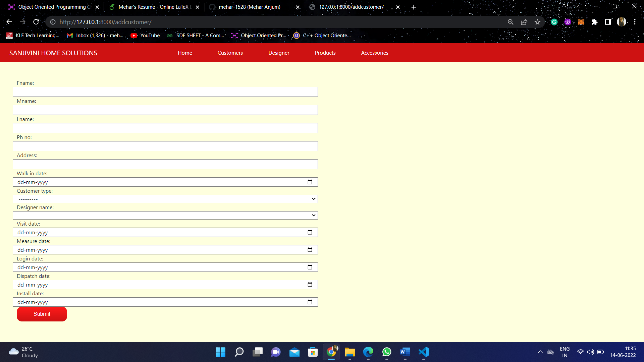Image resolution: width=644 pixels, height=362 pixels.
Task: Click the Grammarly extension icon
Action: (554, 22)
